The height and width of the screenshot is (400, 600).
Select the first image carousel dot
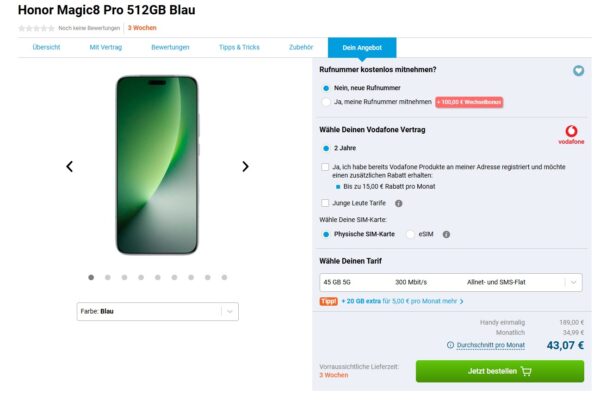91,277
